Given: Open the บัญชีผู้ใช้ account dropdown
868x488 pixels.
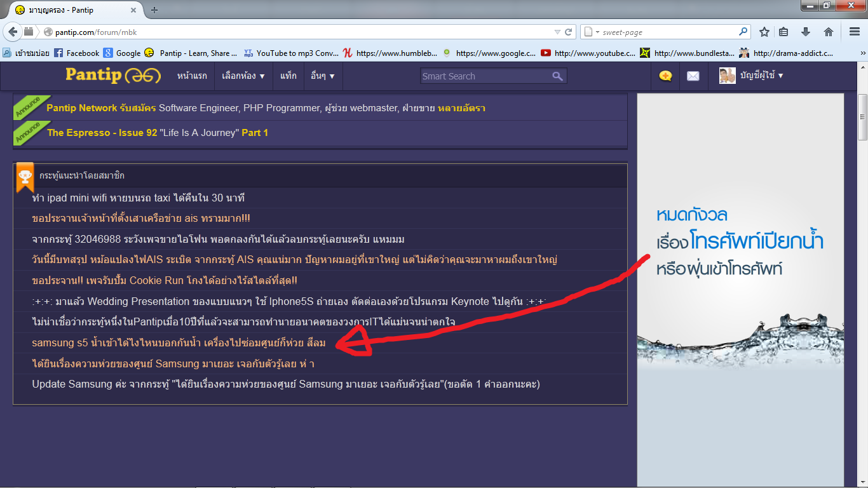Looking at the screenshot, I should point(761,76).
